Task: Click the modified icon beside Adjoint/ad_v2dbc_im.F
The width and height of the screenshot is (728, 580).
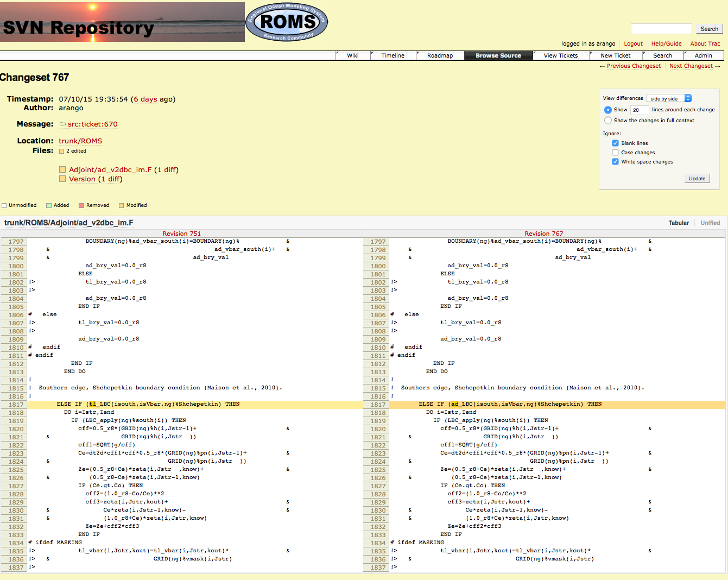Action: 62,170
